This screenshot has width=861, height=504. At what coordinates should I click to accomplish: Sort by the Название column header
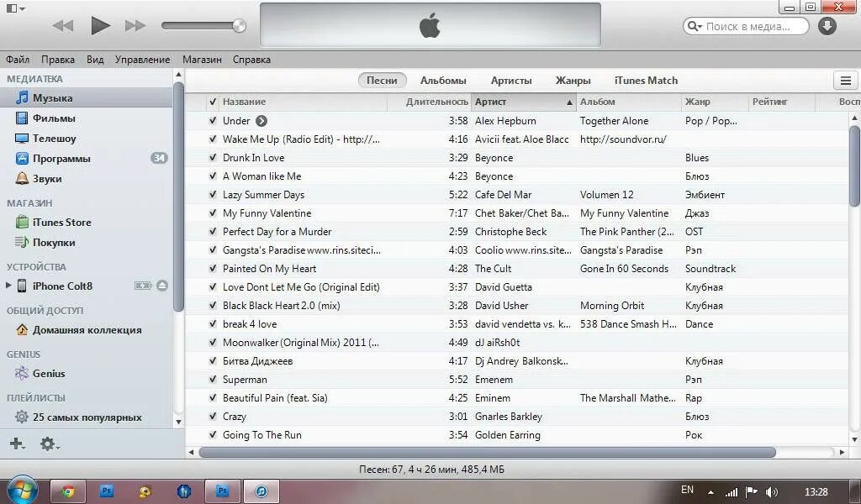[x=303, y=102]
